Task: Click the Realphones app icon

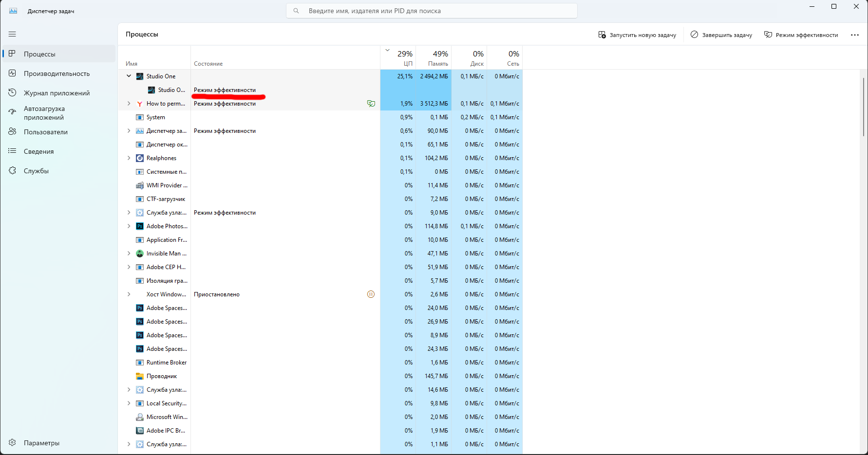Action: coord(140,158)
